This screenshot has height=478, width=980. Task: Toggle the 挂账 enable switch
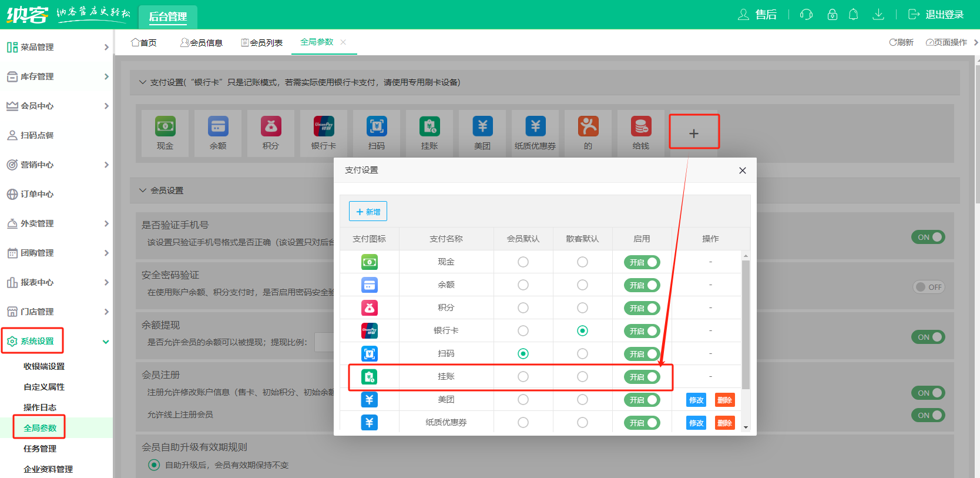(x=642, y=377)
